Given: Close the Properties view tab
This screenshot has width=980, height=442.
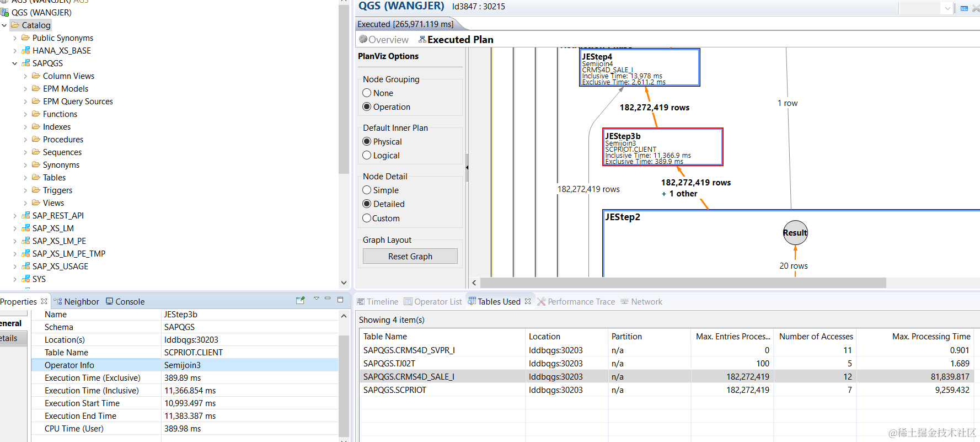Looking at the screenshot, I should tap(44, 301).
